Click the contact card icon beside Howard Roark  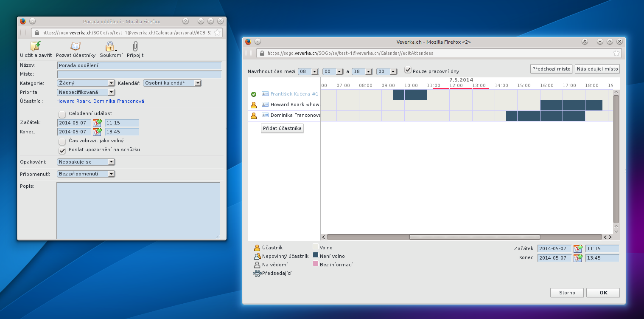265,104
